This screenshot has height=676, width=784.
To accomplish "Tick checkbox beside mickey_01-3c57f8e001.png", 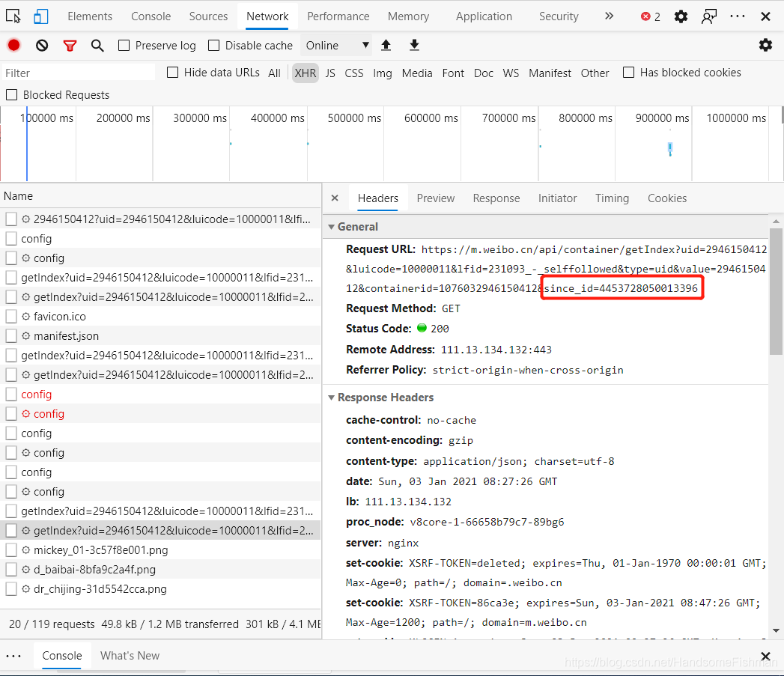I will pyautogui.click(x=11, y=550).
